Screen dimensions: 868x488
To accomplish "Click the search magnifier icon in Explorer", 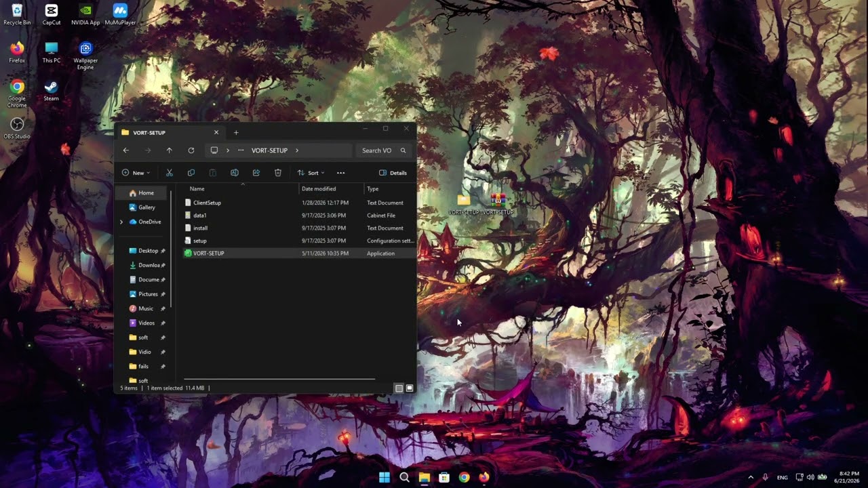I will (403, 150).
